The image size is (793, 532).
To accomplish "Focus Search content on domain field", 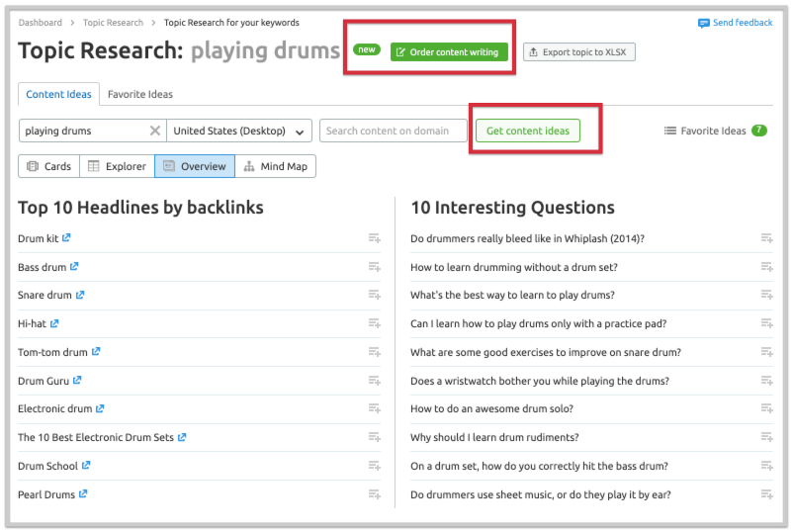I will (x=394, y=131).
